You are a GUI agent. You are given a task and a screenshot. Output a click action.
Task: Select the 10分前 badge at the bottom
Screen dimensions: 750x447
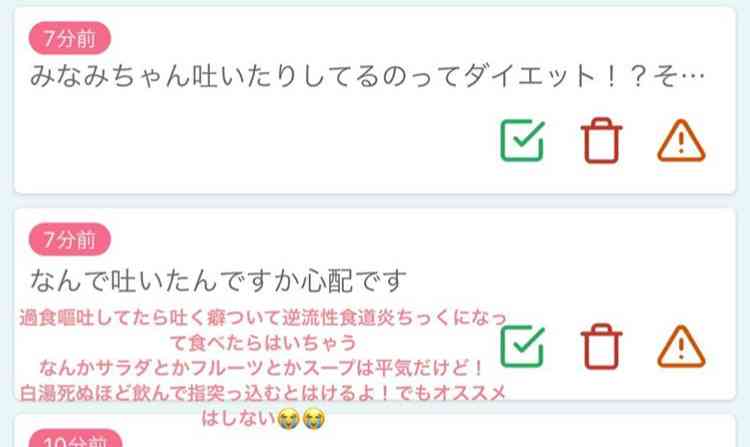click(76, 439)
